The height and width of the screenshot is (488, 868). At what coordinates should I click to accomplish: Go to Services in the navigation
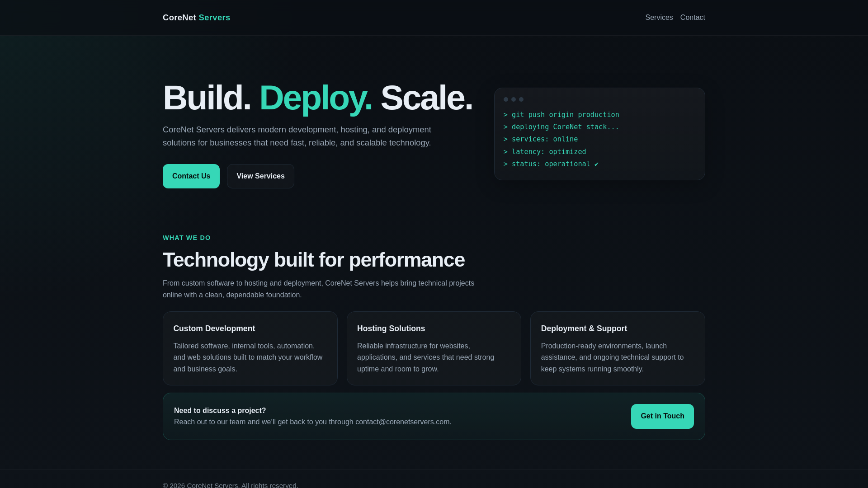tap(659, 18)
